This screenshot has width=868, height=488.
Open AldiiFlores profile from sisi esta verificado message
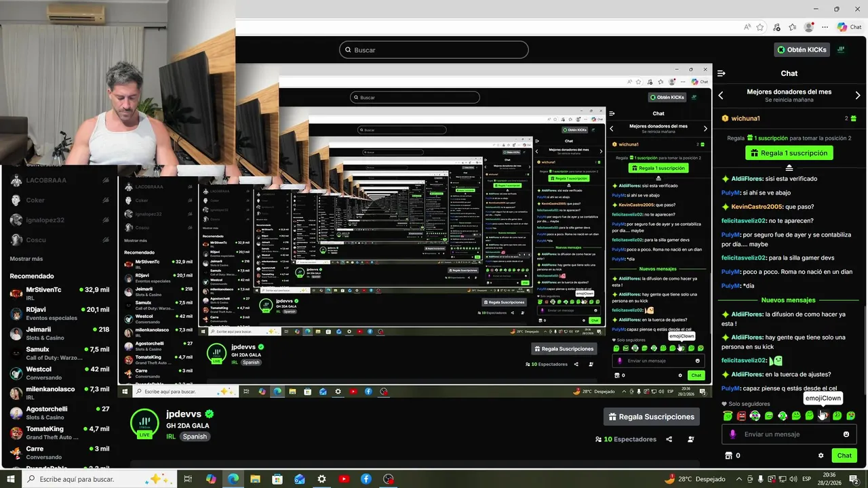point(747,179)
